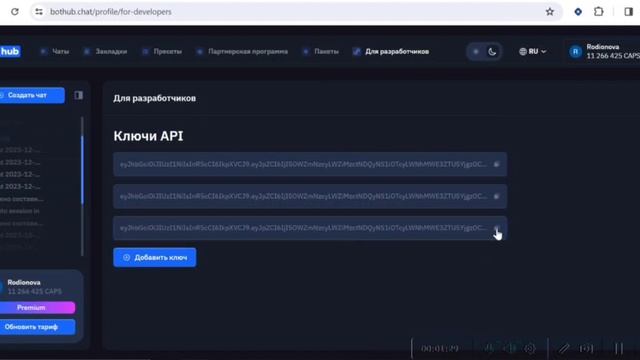Image resolution: width=640 pixels, height=360 pixels.
Task: Toggle microphone in the recording toolbar
Action: (489, 349)
